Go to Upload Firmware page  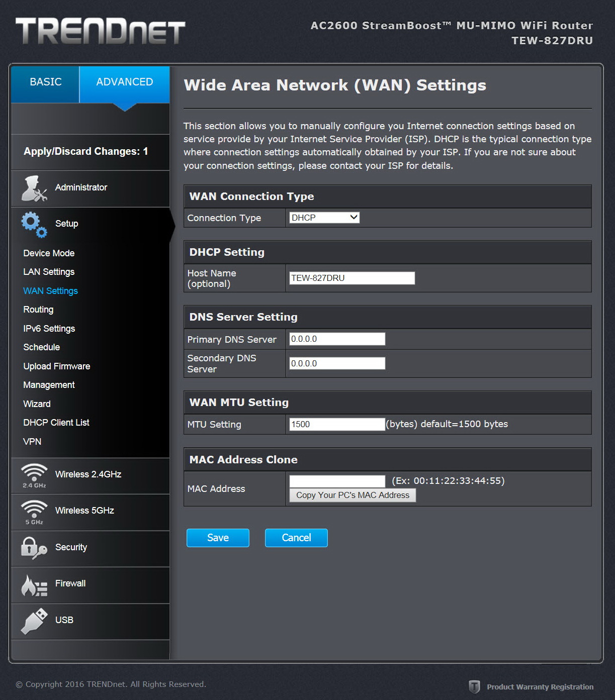click(x=57, y=366)
